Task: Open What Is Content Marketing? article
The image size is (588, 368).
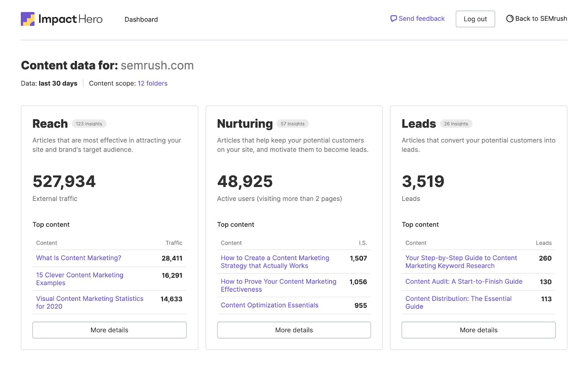Action: (x=79, y=258)
